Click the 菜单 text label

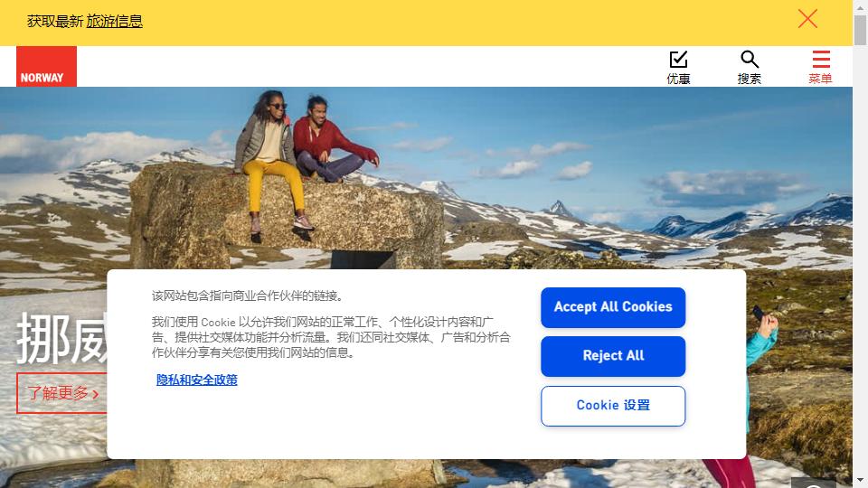pyautogui.click(x=820, y=79)
